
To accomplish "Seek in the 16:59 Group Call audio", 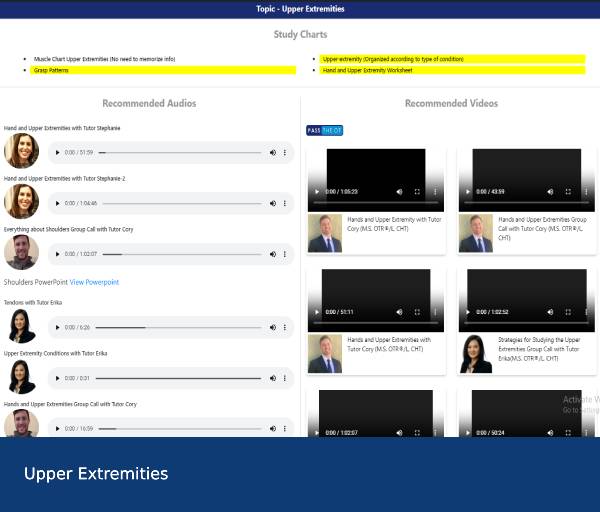I will tap(180, 428).
